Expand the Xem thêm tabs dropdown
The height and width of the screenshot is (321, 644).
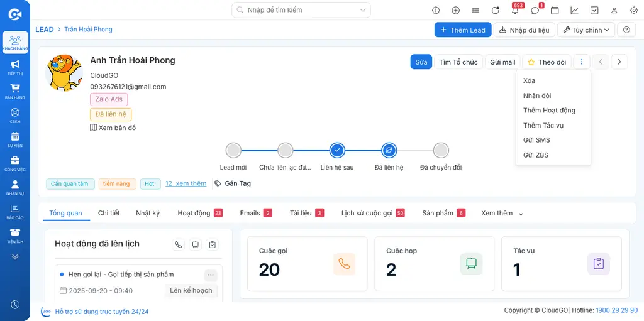click(x=502, y=213)
